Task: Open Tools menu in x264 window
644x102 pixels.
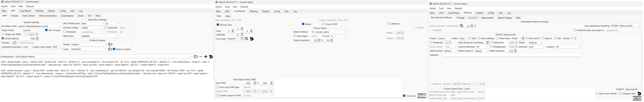Action: [x=13, y=7]
